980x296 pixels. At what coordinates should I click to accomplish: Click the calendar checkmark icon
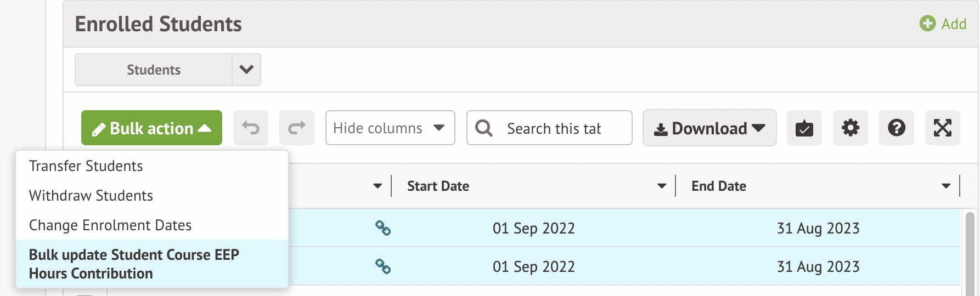tap(804, 128)
